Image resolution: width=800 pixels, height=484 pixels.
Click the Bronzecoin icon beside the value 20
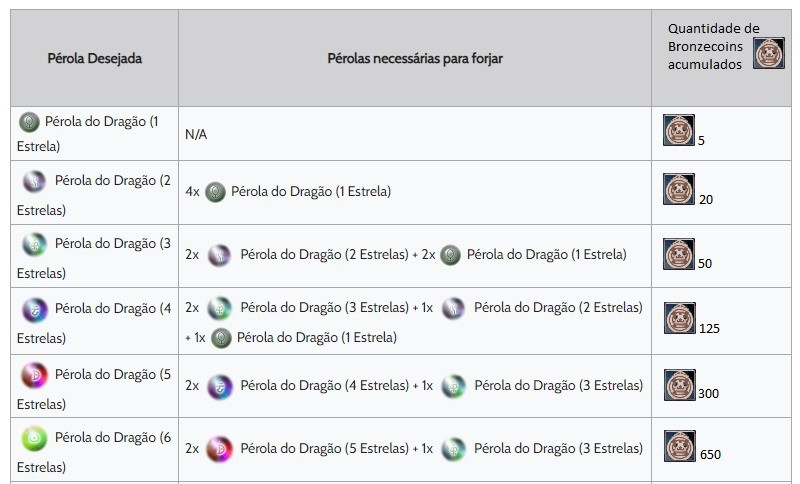pyautogui.click(x=679, y=189)
